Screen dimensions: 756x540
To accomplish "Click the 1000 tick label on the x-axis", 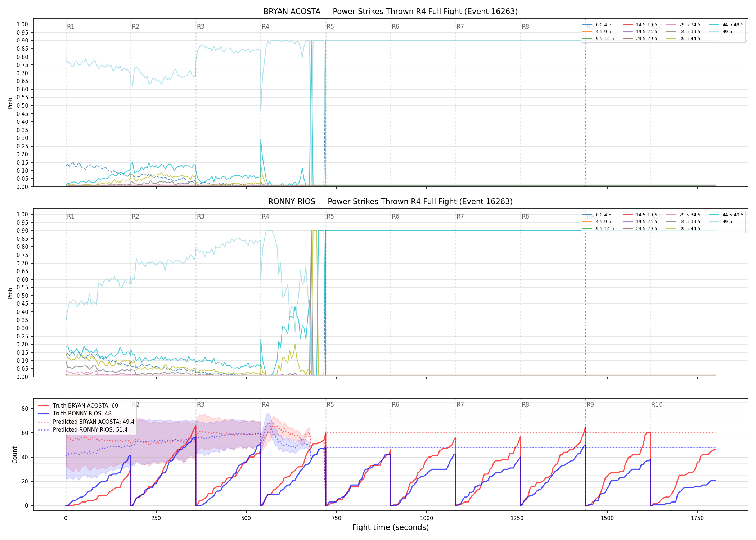I will 427,518.
